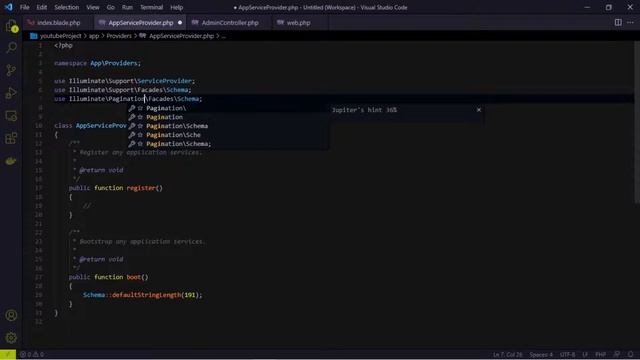Switch to the web.php tab
This screenshot has width=640, height=360.
(x=298, y=23)
